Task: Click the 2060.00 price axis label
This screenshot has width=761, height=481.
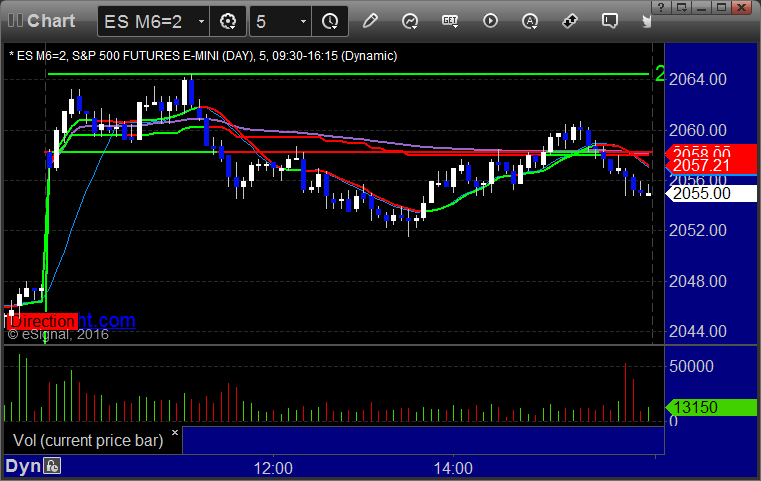Action: [697, 130]
